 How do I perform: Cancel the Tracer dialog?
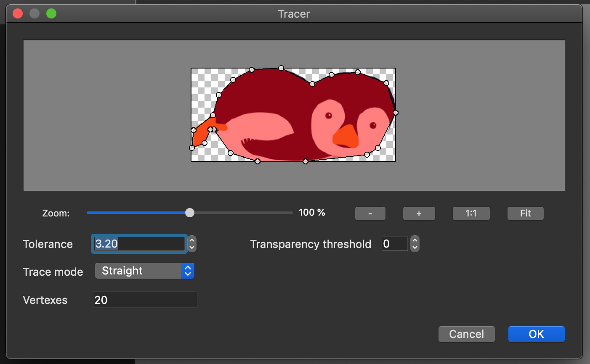coord(466,334)
